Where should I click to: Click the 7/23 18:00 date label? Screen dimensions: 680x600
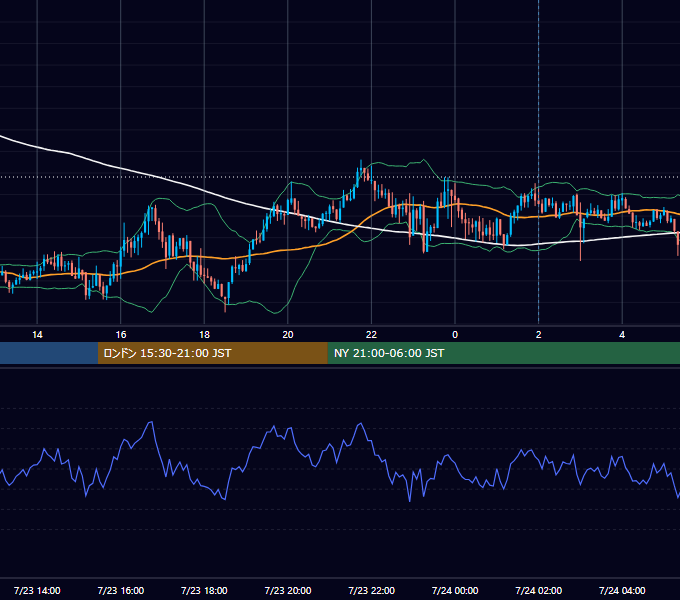pos(204,590)
